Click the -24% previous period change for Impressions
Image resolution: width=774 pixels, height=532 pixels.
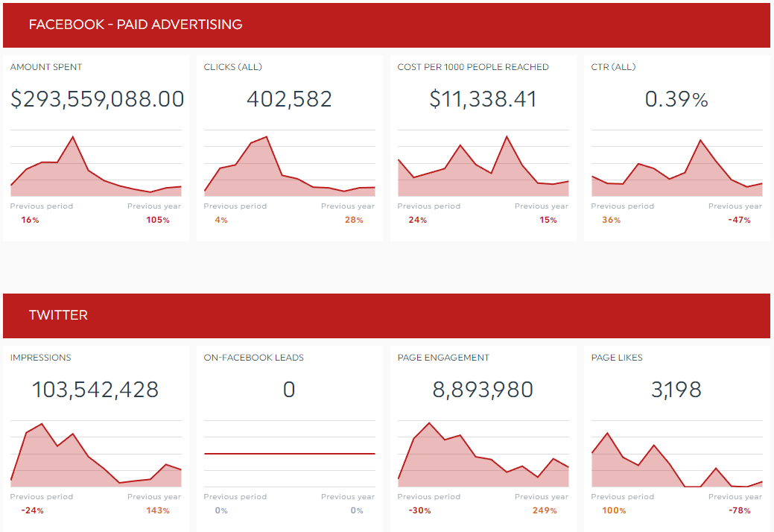[x=33, y=511]
